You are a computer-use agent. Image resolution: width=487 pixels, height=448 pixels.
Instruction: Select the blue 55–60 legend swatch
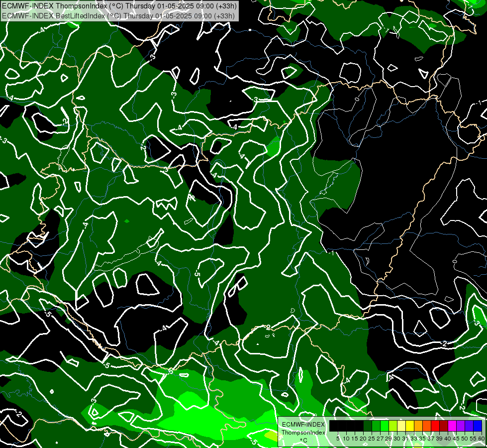point(478,426)
